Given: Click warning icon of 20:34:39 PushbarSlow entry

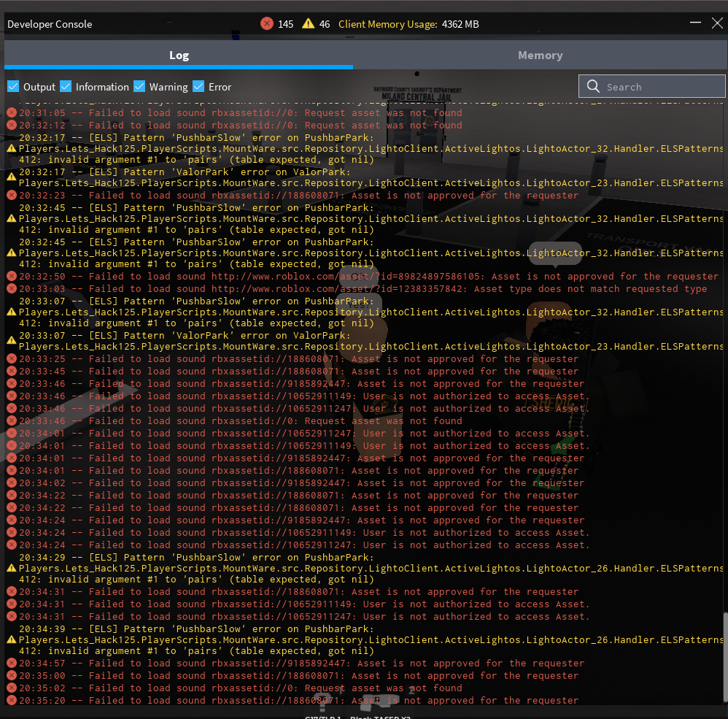Looking at the screenshot, I should pos(12,639).
